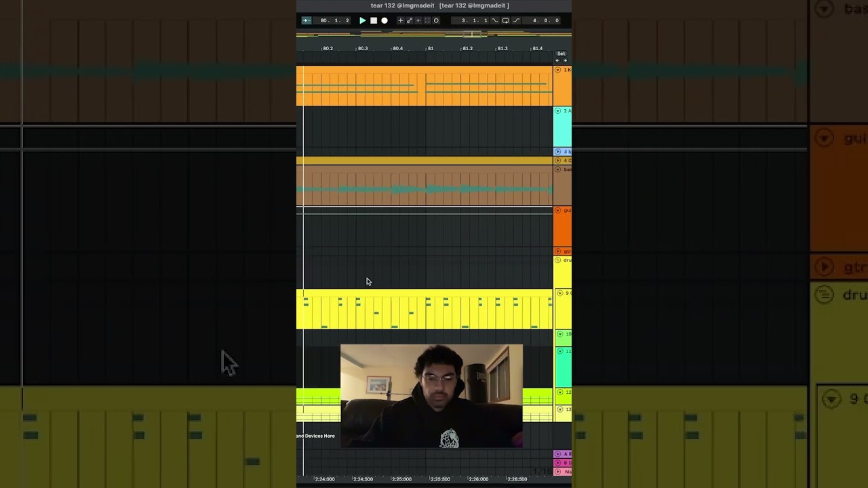The width and height of the screenshot is (868, 488).
Task: Toggle the Automation Arm button
Action: (410, 20)
